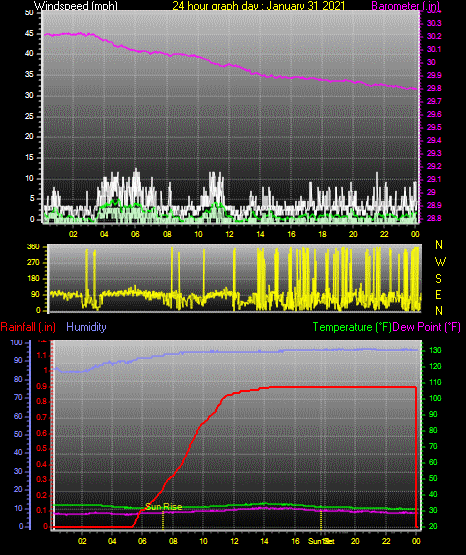The height and width of the screenshot is (555, 466).
Task: Click the barometer scale value 30.3
Action: pyautogui.click(x=434, y=23)
